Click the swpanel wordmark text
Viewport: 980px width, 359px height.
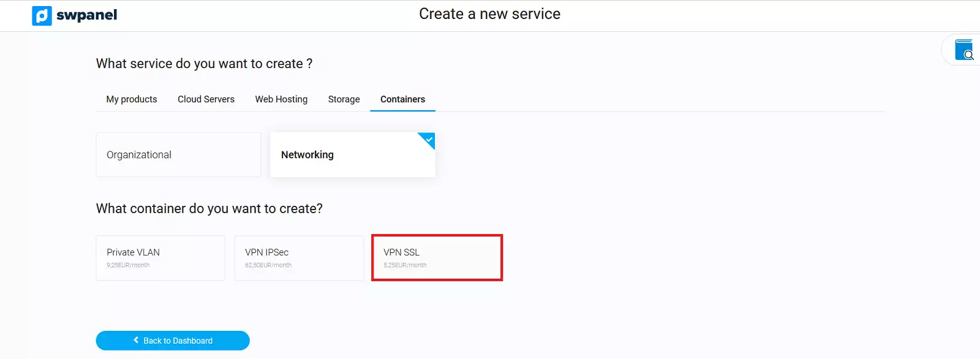click(x=86, y=15)
